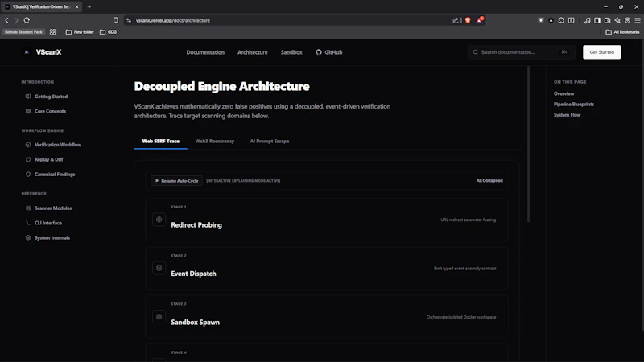The width and height of the screenshot is (644, 362).
Task: Open the Documentation nav item
Action: (x=205, y=52)
